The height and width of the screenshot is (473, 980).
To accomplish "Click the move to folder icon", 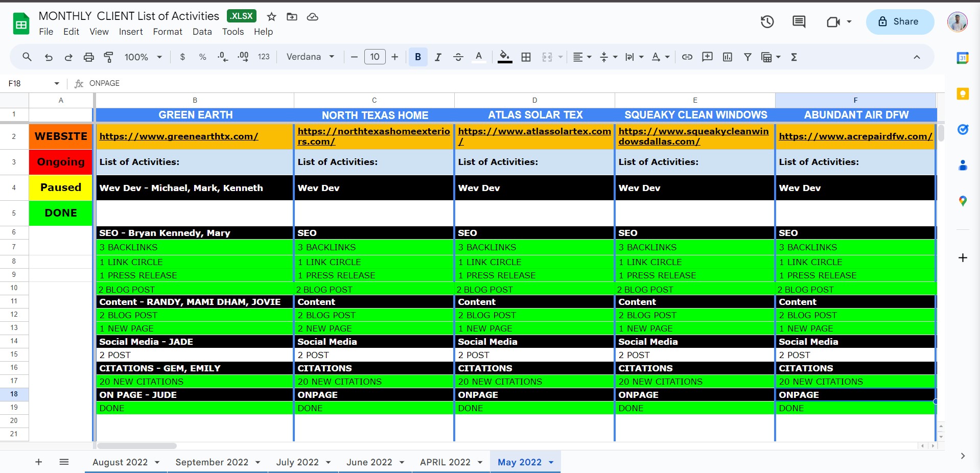I will [292, 17].
